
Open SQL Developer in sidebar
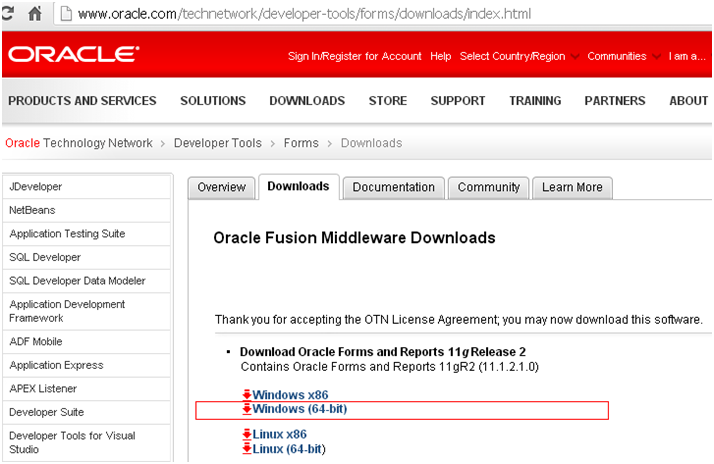pyautogui.click(x=87, y=257)
